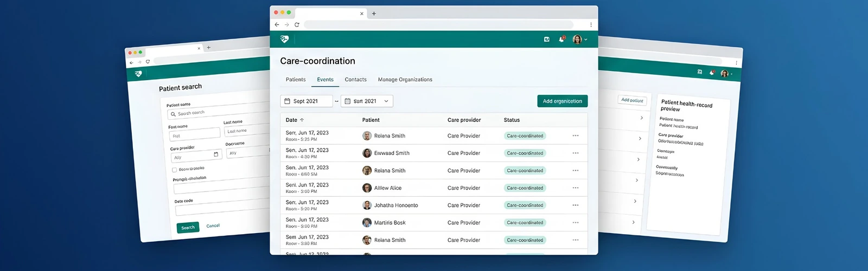This screenshot has width=868, height=271.
Task: Click the magnifier icon in Patient search field
Action: (174, 114)
